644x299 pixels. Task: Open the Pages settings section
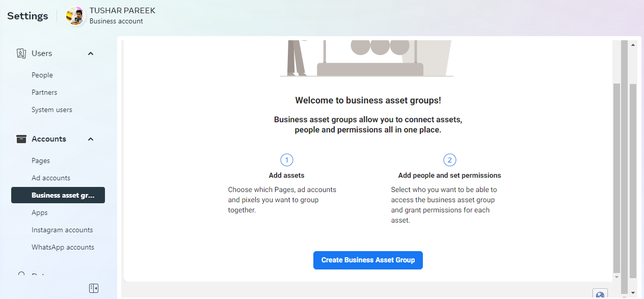point(41,160)
